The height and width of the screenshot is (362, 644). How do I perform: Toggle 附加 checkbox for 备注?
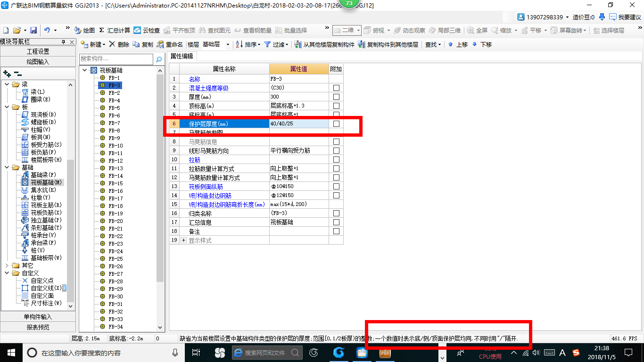336,231
